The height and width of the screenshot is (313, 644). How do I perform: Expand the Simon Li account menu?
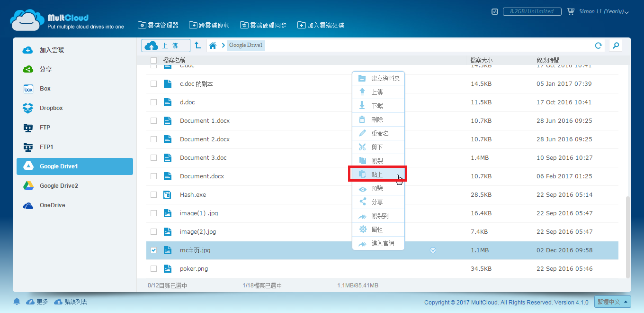[x=604, y=11]
